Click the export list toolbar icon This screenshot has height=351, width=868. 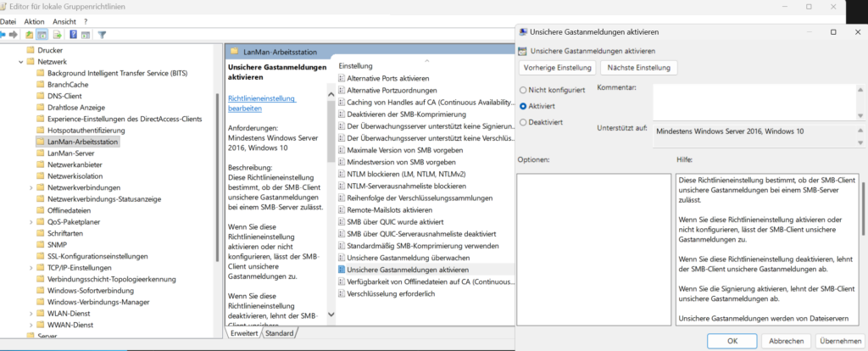(58, 35)
